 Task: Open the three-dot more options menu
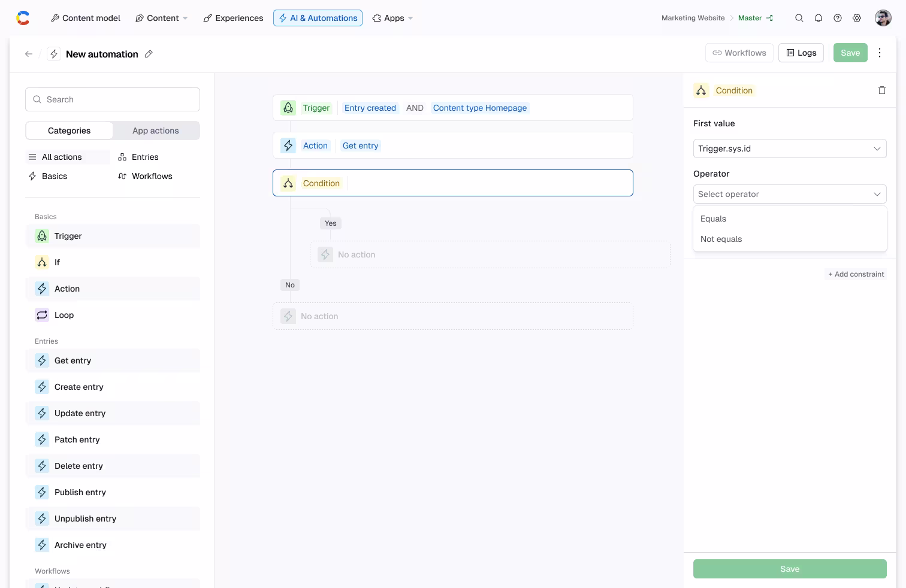pyautogui.click(x=880, y=53)
